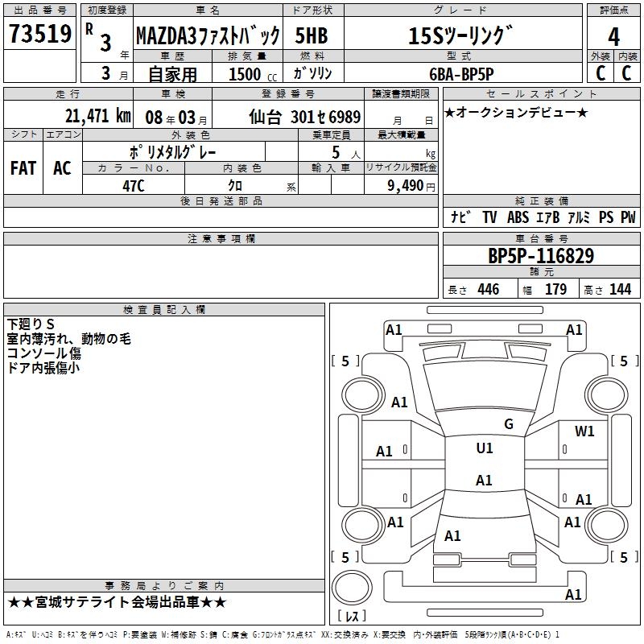Click the bottom-left [5] tire rating marker

pyautogui.click(x=345, y=557)
